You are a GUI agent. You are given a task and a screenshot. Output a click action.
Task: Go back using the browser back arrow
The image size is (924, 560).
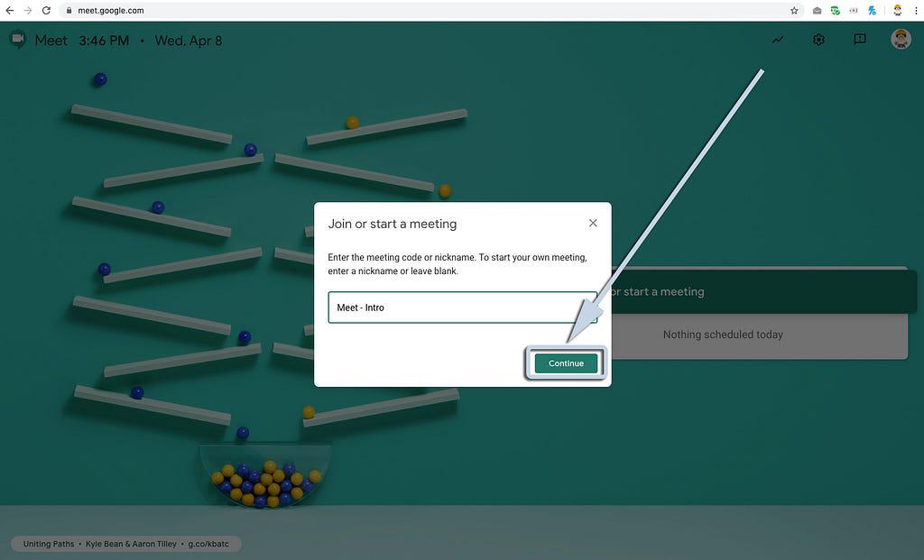point(10,11)
